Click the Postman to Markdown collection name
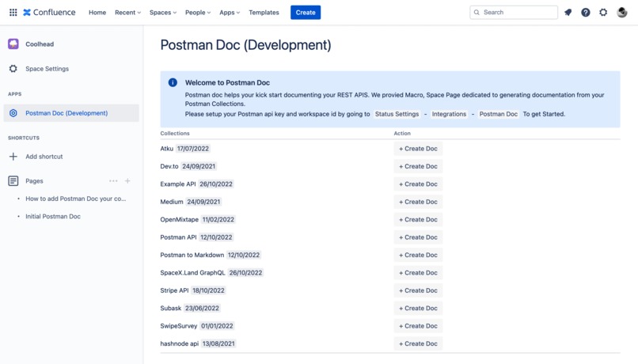638x364 pixels. [x=192, y=255]
